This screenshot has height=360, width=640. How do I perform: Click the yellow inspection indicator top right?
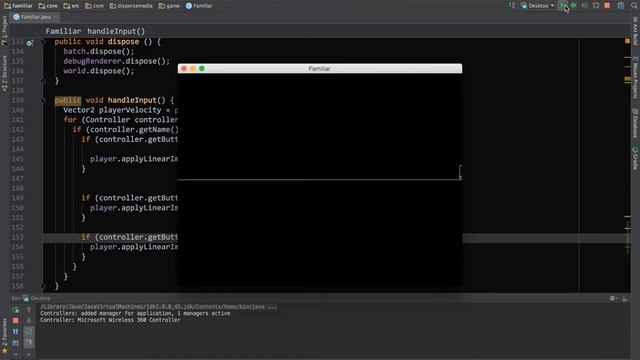627,41
